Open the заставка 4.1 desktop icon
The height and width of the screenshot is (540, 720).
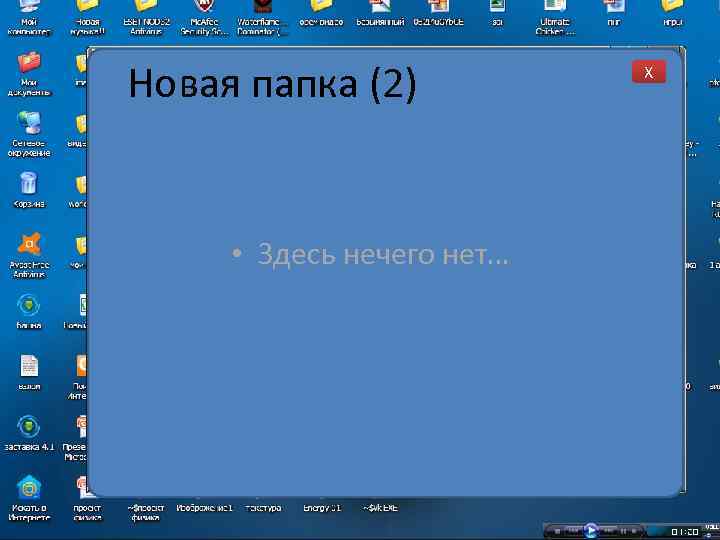(x=29, y=433)
